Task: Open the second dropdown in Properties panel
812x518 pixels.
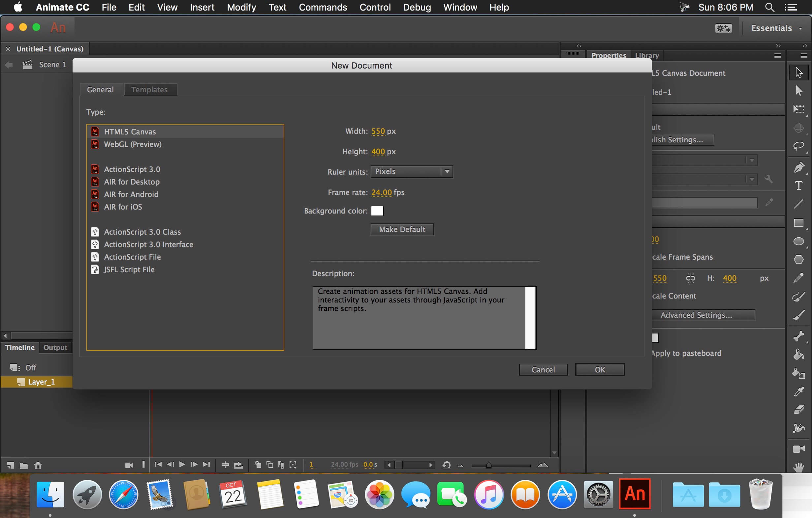Action: click(704, 179)
